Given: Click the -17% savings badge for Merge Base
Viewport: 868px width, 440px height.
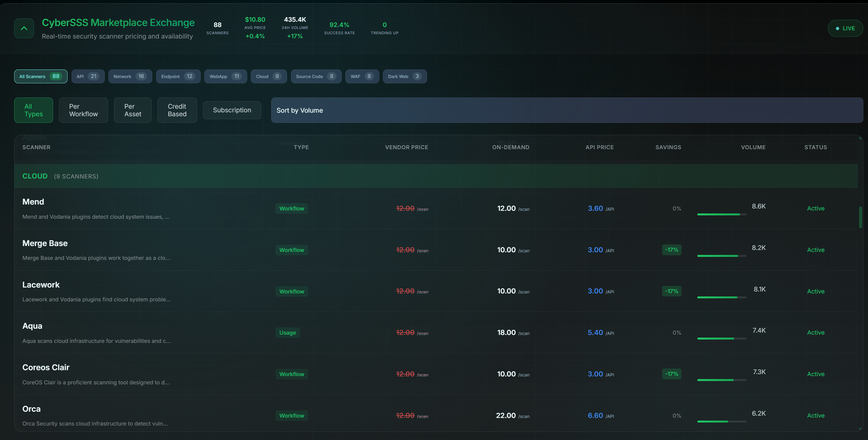Looking at the screenshot, I should (671, 250).
